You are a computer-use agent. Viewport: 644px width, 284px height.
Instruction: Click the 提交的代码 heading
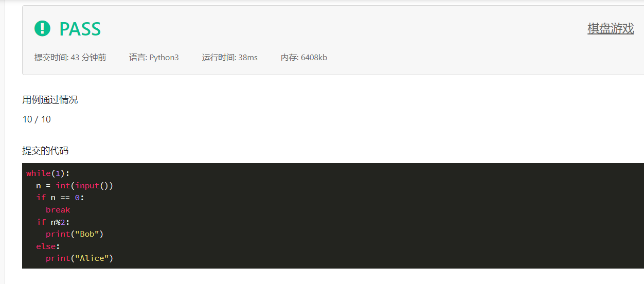tap(45, 151)
